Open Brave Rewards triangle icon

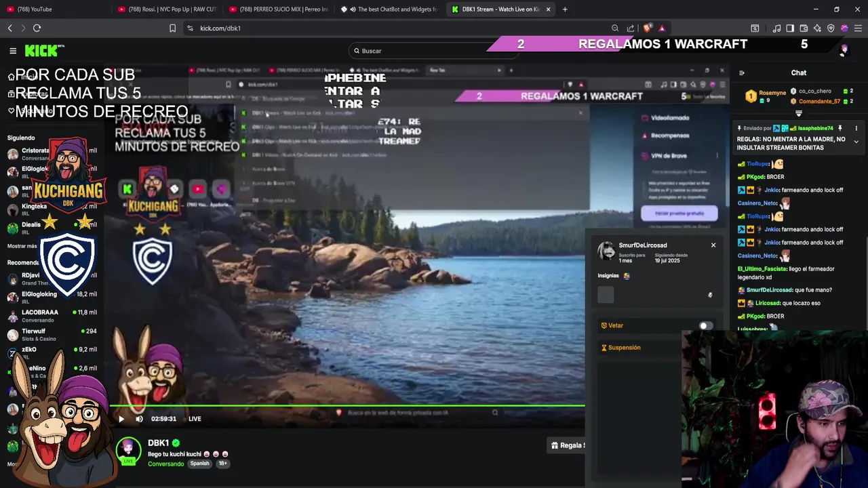point(662,28)
